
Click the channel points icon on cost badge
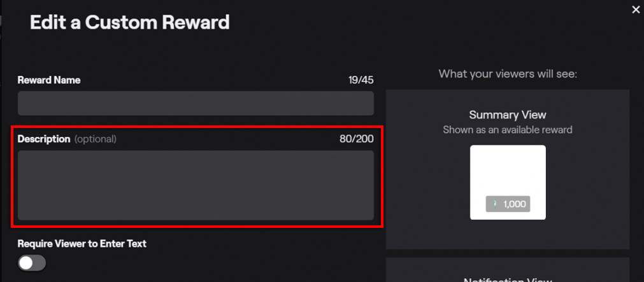(x=495, y=204)
